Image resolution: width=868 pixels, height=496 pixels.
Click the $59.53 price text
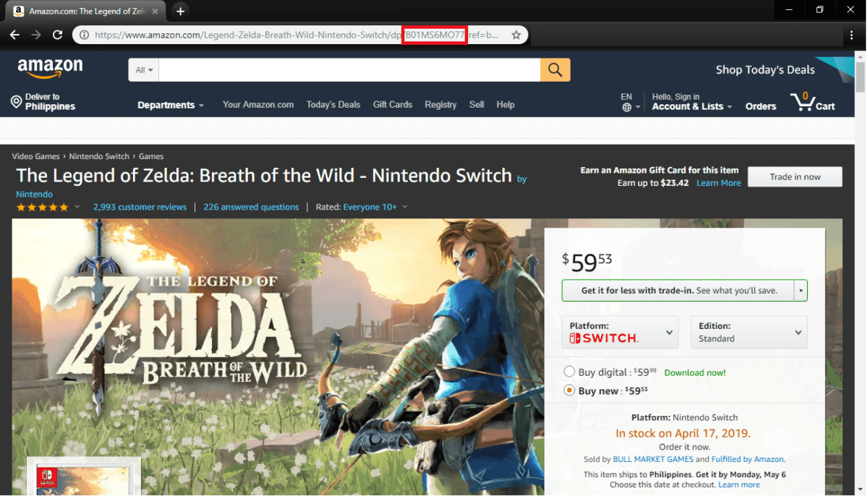587,262
